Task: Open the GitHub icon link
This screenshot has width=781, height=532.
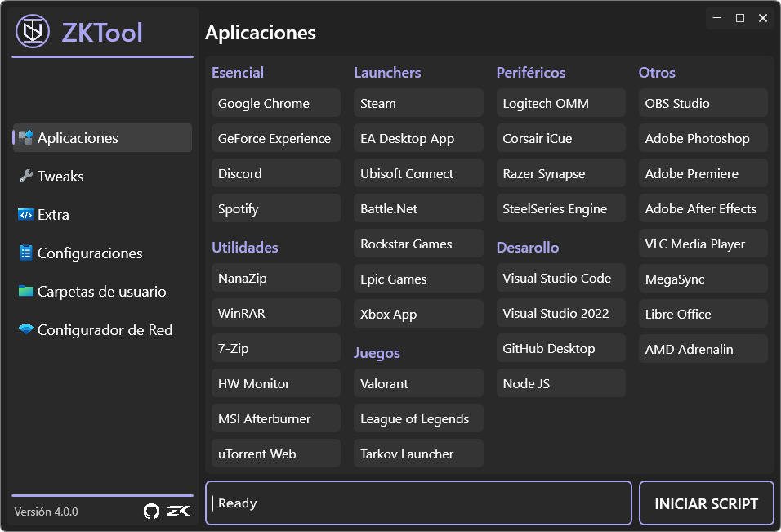Action: [151, 511]
